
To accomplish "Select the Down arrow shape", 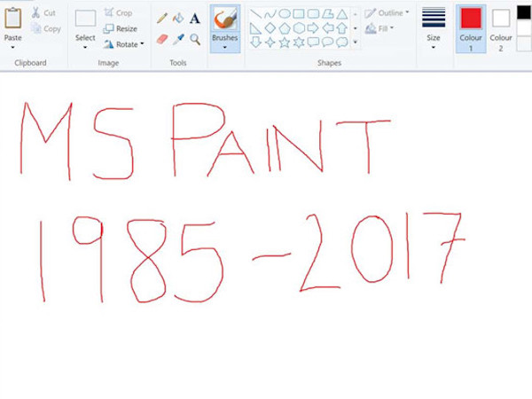I will tap(255, 42).
